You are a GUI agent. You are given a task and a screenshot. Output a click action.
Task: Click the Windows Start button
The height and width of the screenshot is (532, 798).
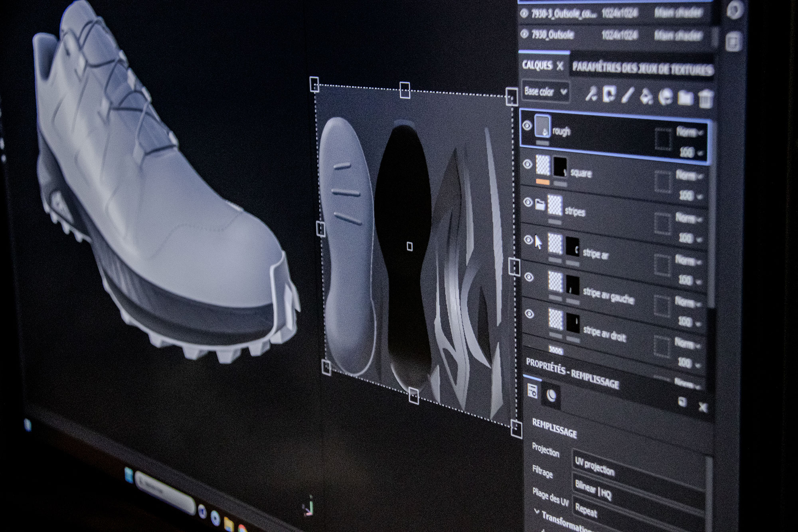pyautogui.click(x=129, y=475)
